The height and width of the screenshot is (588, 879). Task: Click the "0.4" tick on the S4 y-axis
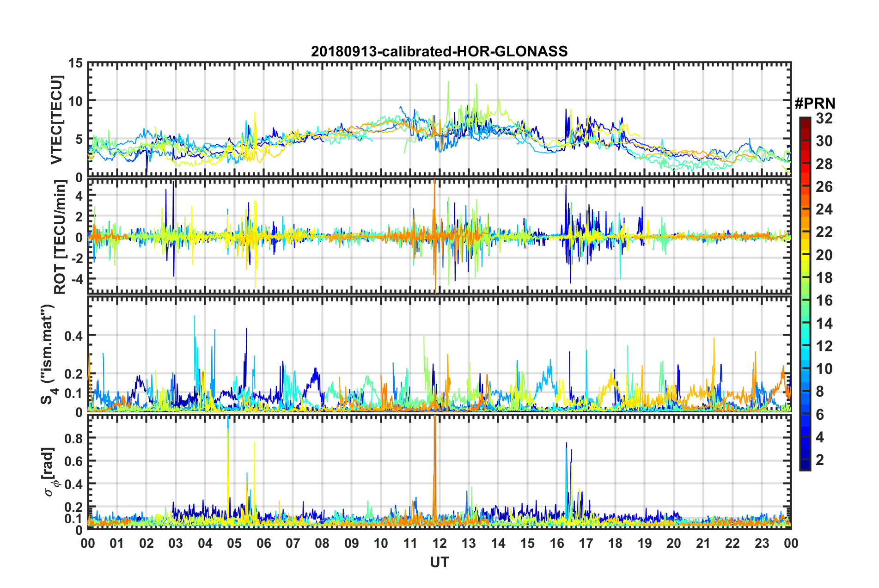pyautogui.click(x=73, y=335)
